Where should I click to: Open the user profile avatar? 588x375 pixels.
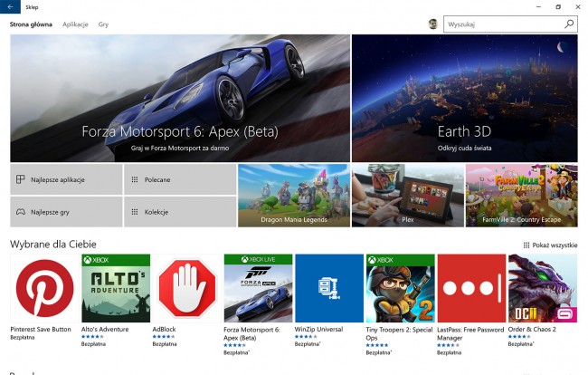tap(433, 24)
